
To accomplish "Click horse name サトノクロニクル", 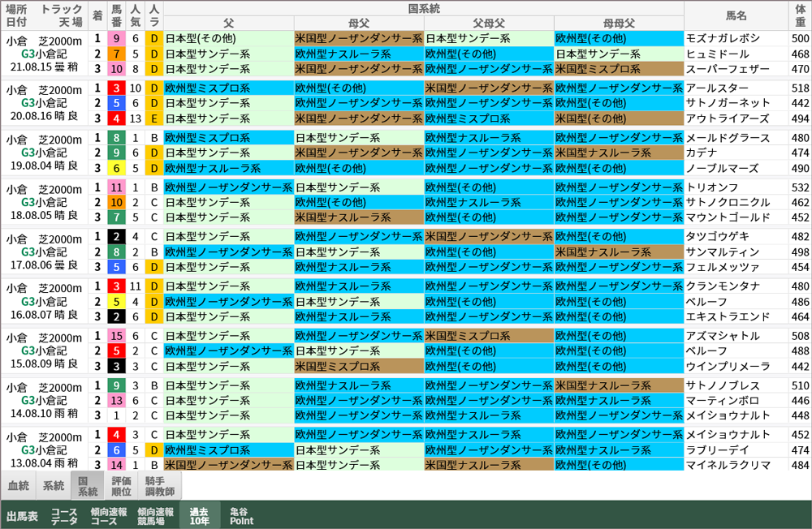I will click(x=728, y=202).
